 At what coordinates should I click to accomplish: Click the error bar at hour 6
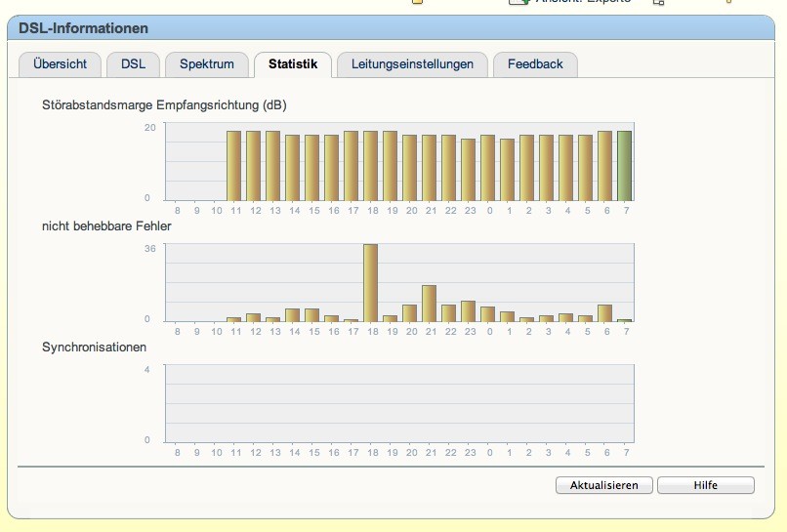pos(604,313)
